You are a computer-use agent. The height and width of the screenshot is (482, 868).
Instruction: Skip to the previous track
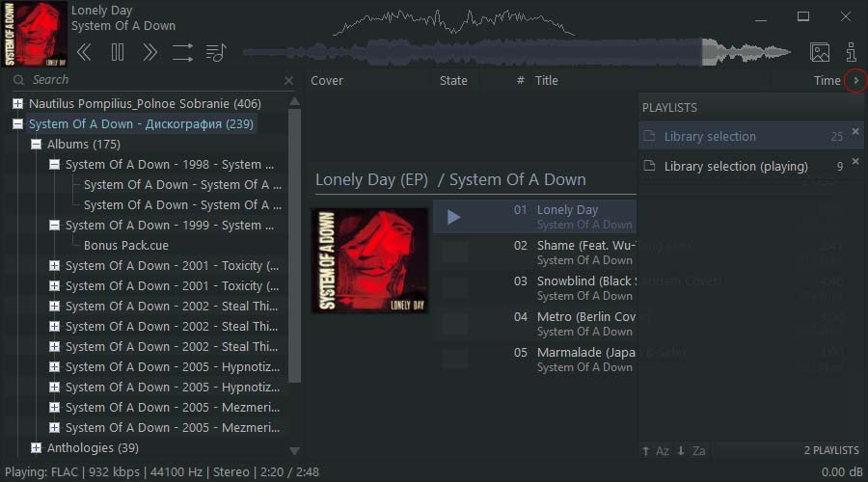point(85,52)
